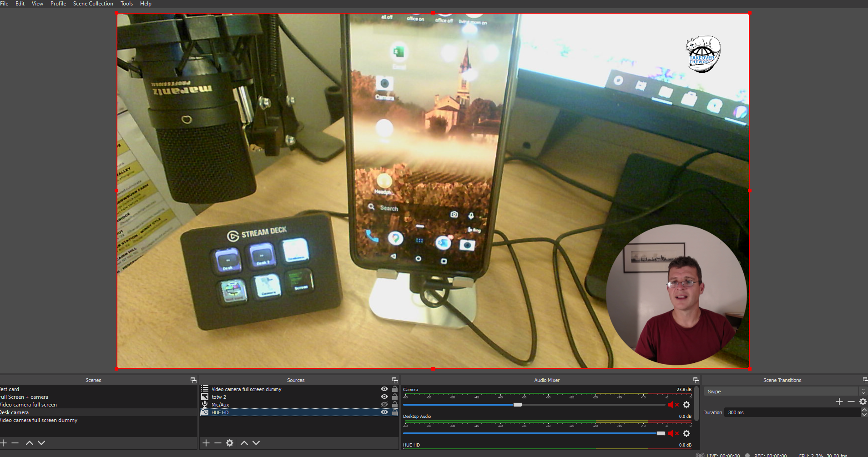Open Desktop Audio settings gear

[686, 433]
